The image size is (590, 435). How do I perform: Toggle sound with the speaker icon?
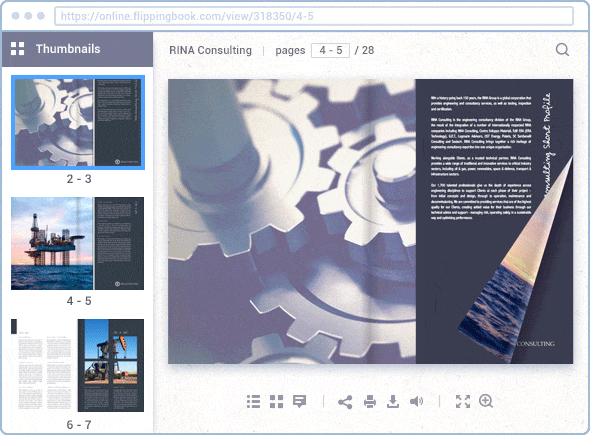point(417,402)
